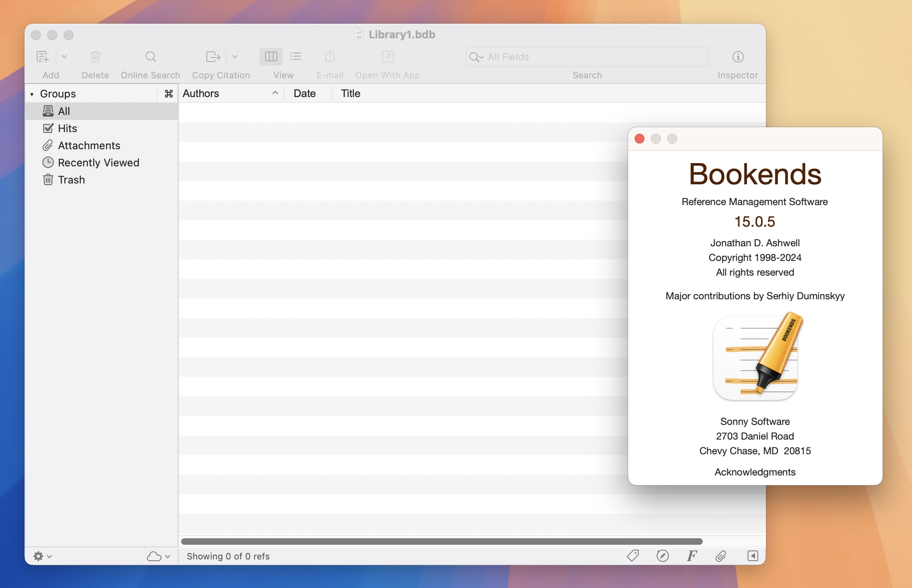The image size is (912, 588).
Task: Toggle the side pane arrow icon
Action: pyautogui.click(x=753, y=556)
